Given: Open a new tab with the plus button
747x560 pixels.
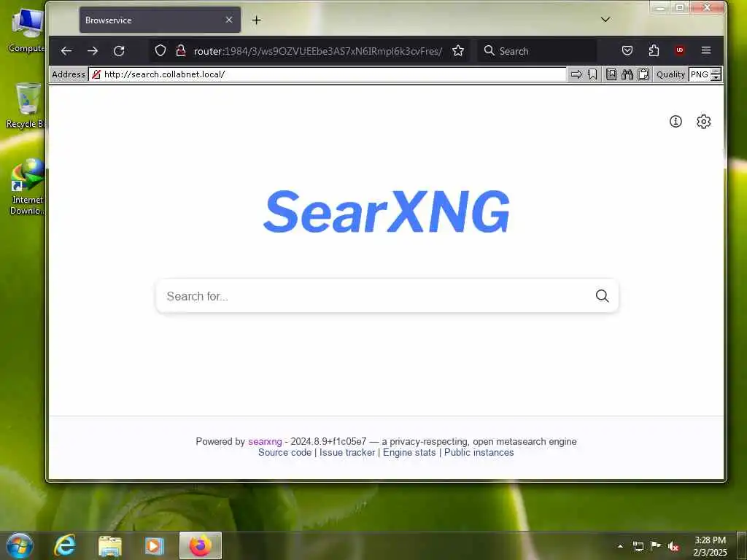Looking at the screenshot, I should point(256,20).
